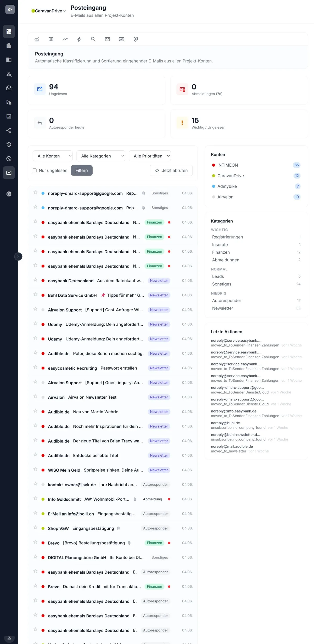Click the Jetzt abrufen button

pyautogui.click(x=171, y=170)
